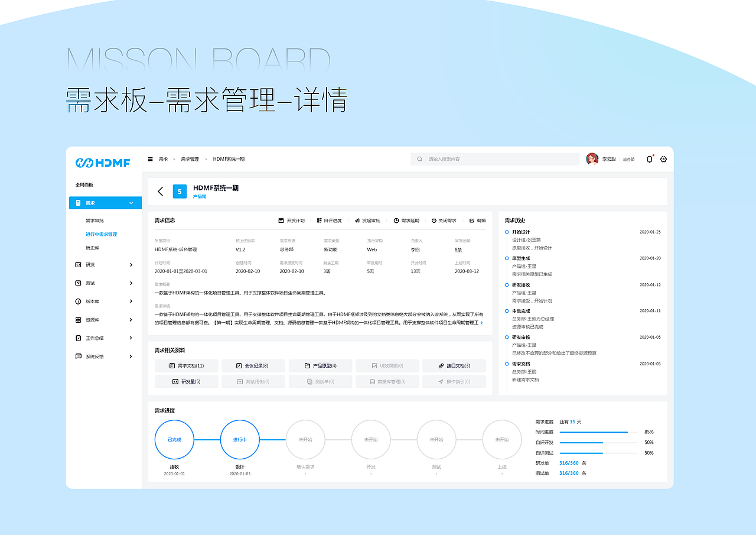Click the 需求交档 timeline dot
756x535 pixels.
507,364
